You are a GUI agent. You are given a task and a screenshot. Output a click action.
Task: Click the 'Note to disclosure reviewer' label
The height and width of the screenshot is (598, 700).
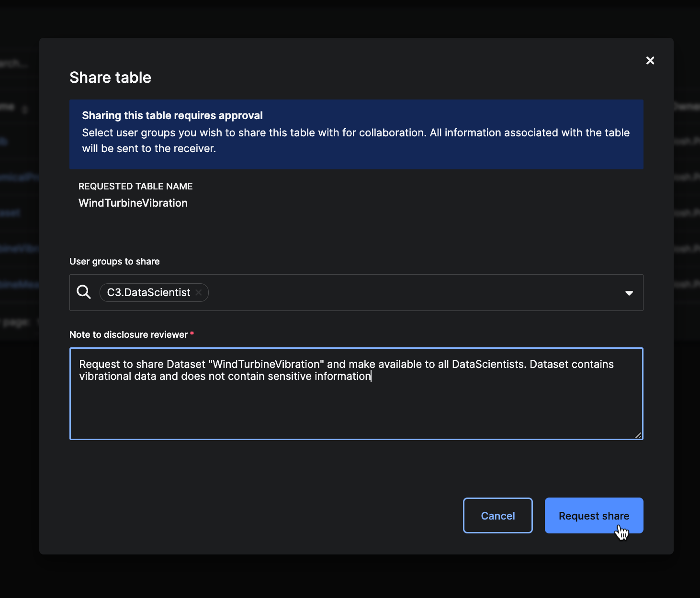(x=128, y=334)
